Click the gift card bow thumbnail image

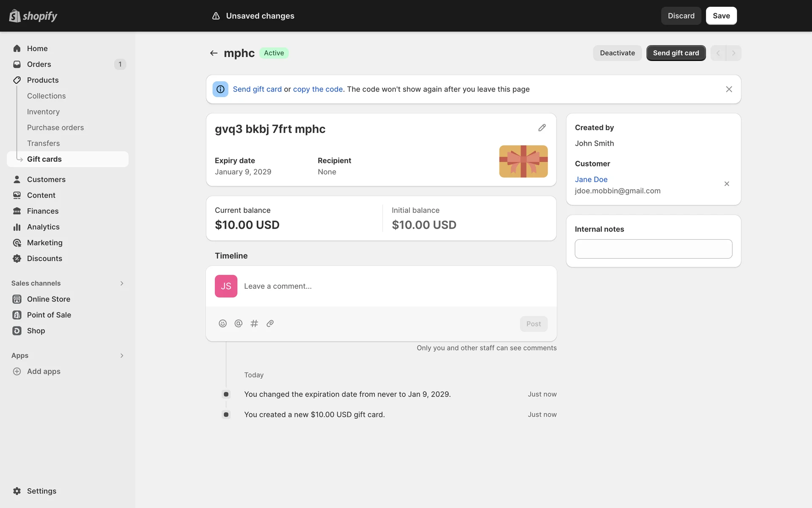pyautogui.click(x=523, y=161)
